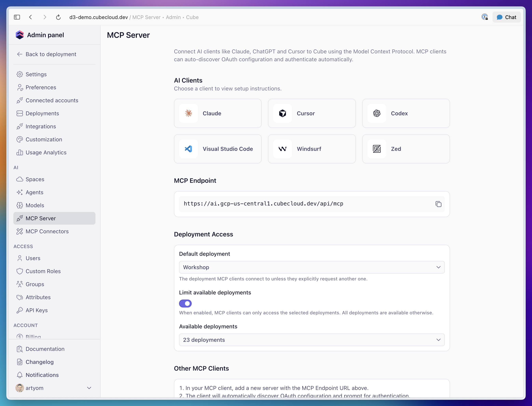The height and width of the screenshot is (406, 532).
Task: Click the Models brain icon
Action: pos(20,205)
